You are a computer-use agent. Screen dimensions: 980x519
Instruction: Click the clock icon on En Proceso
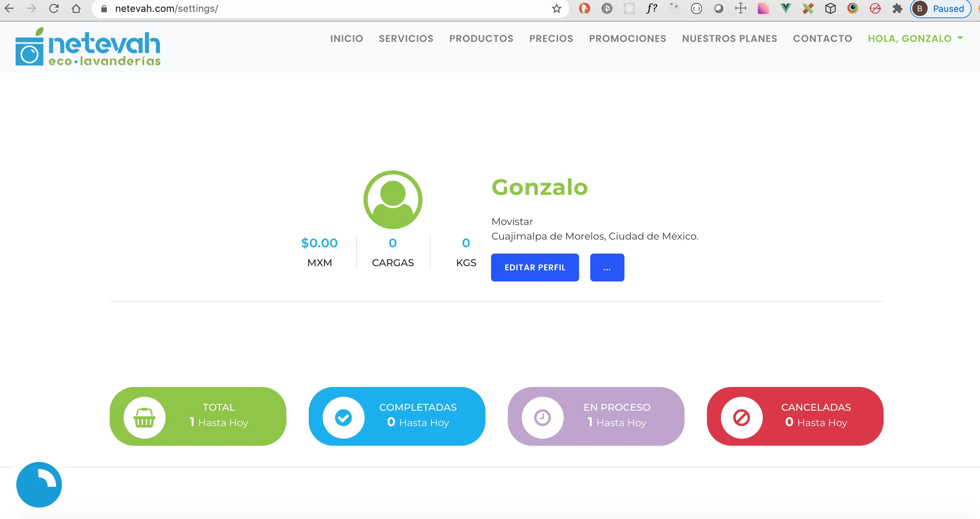pos(542,417)
